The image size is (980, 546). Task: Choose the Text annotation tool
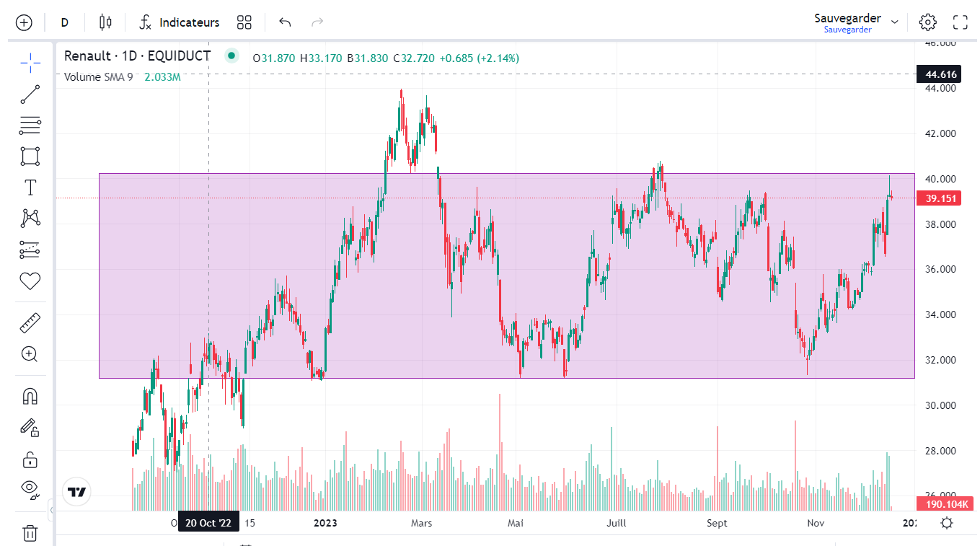coord(30,188)
